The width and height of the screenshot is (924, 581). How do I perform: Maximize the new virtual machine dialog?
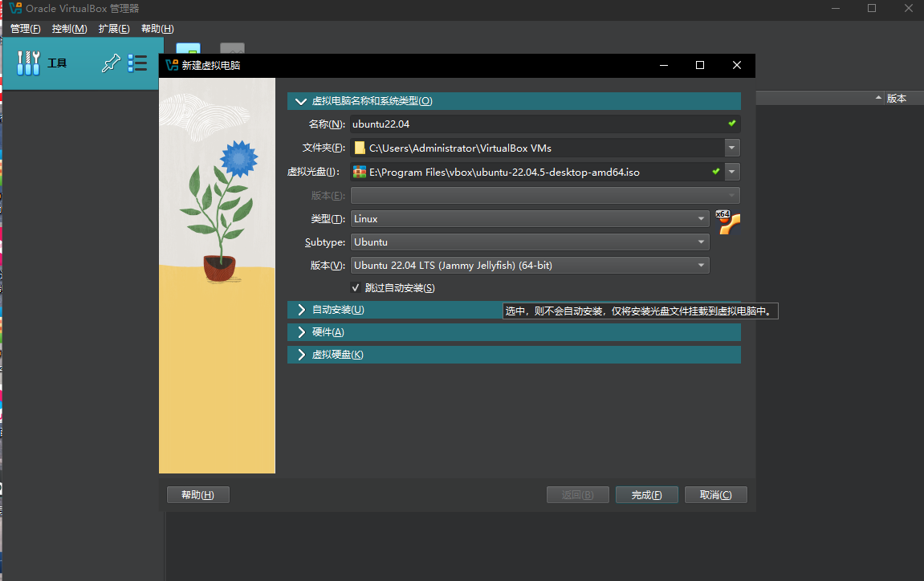pos(700,66)
